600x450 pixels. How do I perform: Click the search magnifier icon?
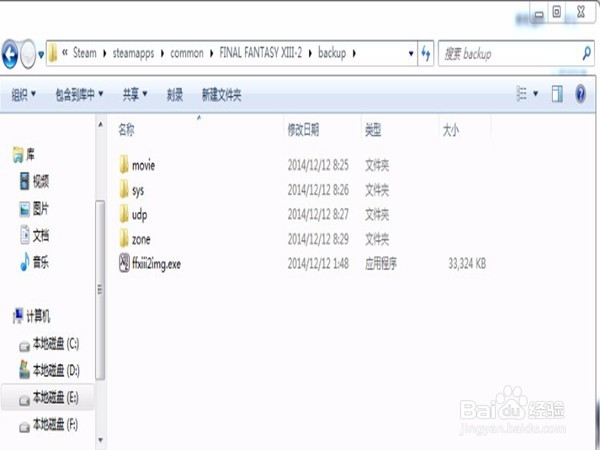(586, 53)
